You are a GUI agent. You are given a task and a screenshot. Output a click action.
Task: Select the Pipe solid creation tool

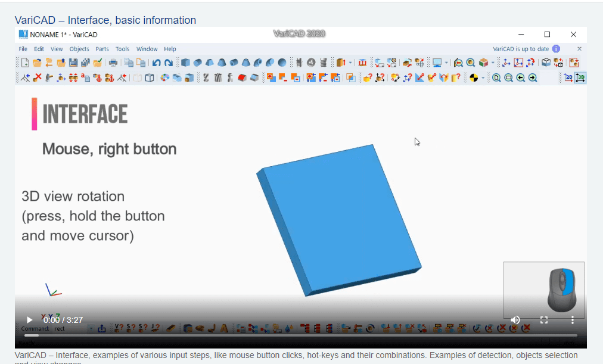tap(234, 63)
